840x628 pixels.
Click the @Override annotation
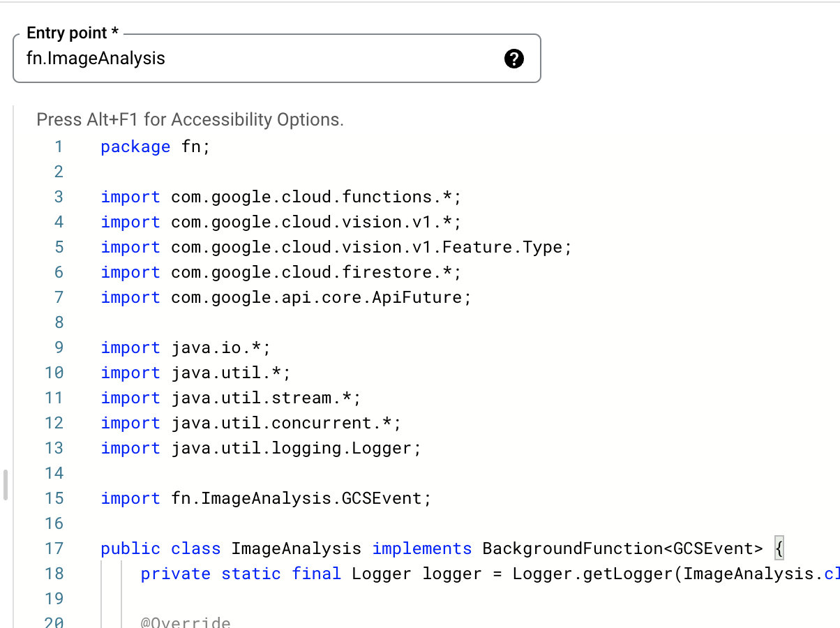(x=186, y=622)
